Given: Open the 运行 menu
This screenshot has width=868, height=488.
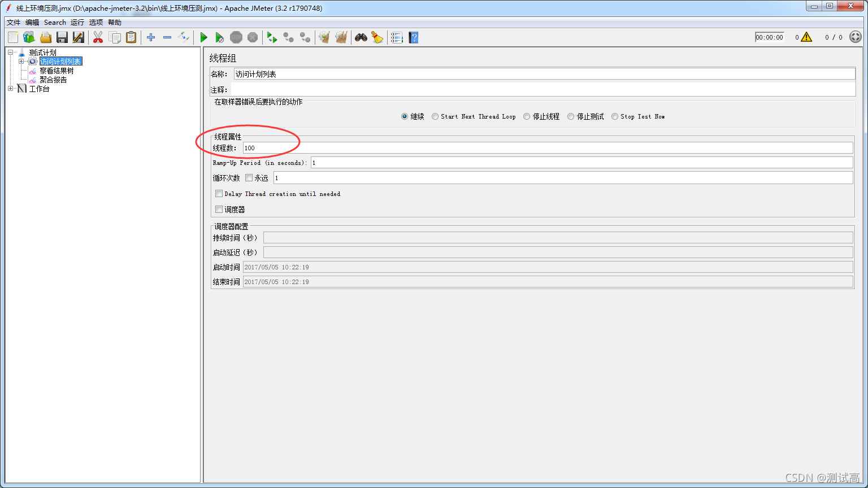Looking at the screenshot, I should click(77, 23).
